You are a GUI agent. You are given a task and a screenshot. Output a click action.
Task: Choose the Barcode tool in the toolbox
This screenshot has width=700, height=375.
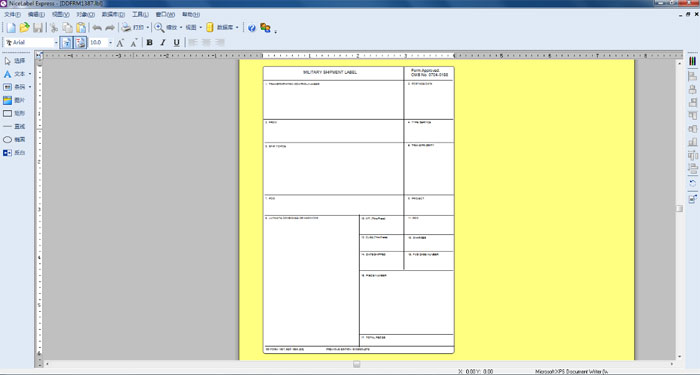click(14, 87)
